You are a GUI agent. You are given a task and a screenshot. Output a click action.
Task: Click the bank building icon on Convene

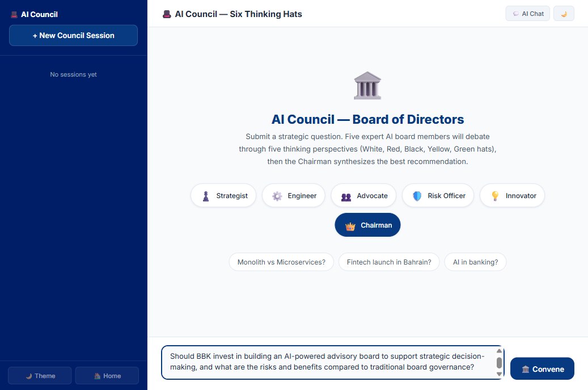[x=526, y=370]
